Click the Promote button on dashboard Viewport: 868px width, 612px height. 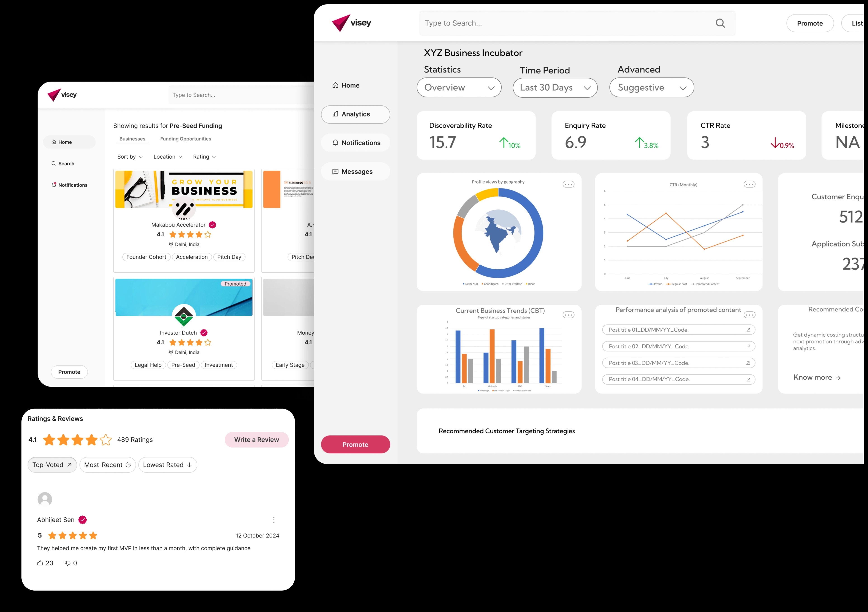[355, 444]
